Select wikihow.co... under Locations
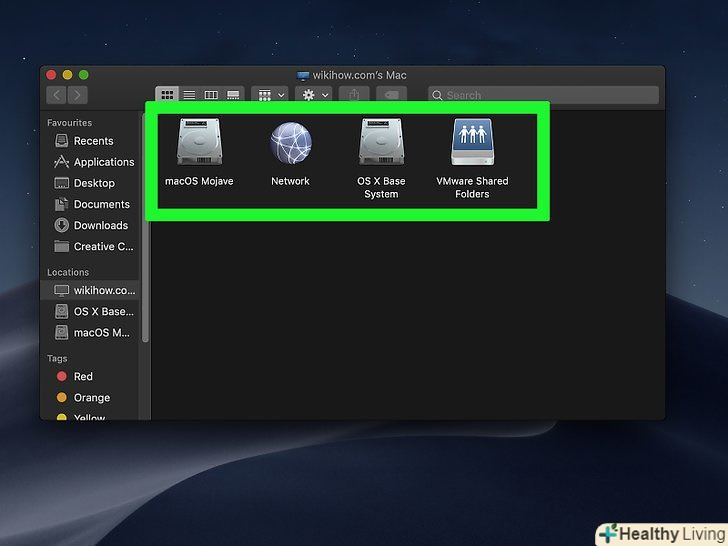 pyautogui.click(x=91, y=291)
